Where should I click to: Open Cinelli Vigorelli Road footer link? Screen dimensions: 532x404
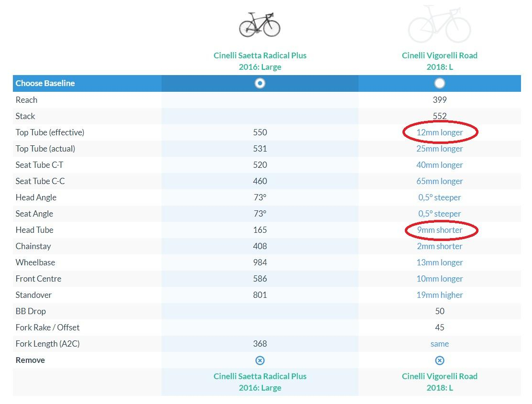click(439, 382)
